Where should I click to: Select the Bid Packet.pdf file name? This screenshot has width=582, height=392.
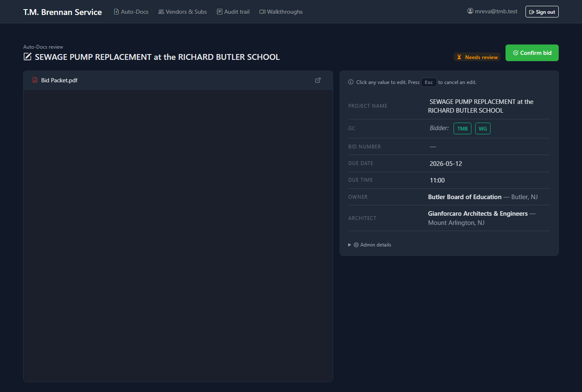coord(59,80)
